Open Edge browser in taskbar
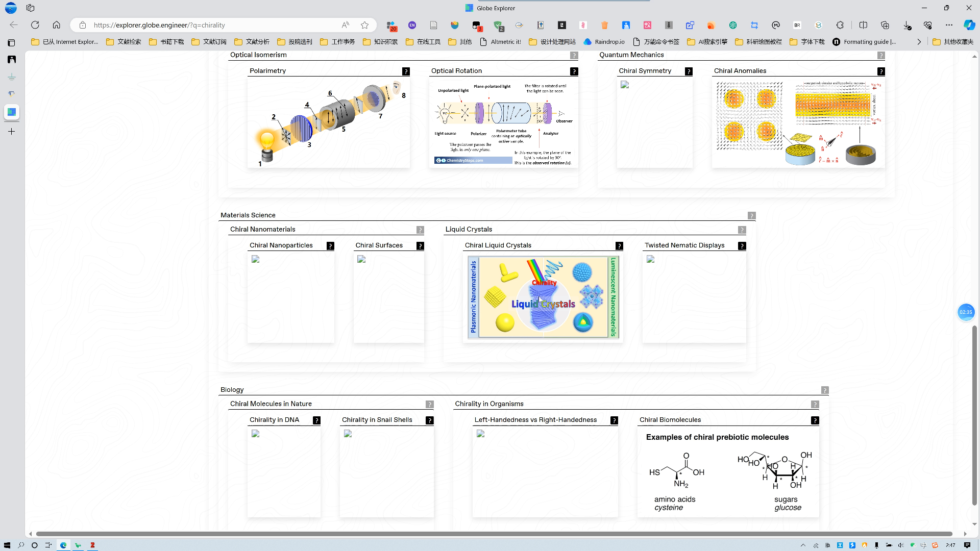This screenshot has height=551, width=980. pyautogui.click(x=63, y=545)
